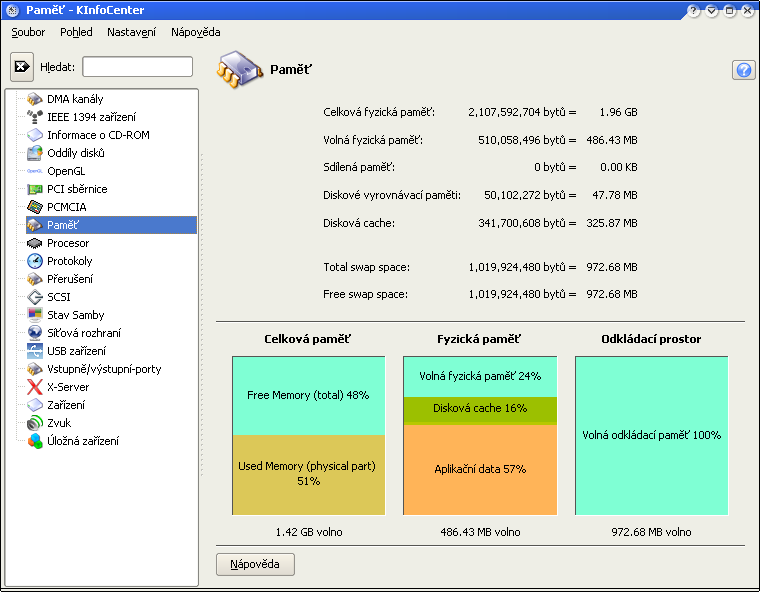Click the clear search field icon
The height and width of the screenshot is (592, 760).
[x=22, y=67]
